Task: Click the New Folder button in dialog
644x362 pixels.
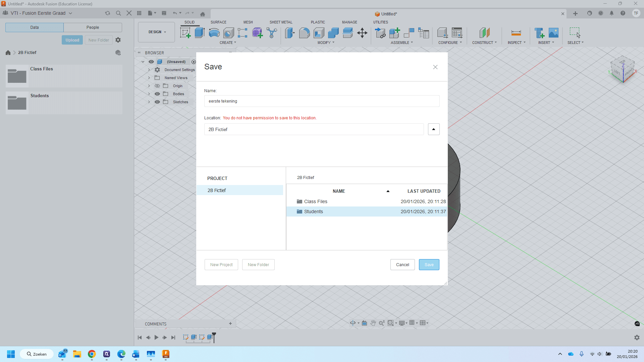Action: [x=258, y=265]
